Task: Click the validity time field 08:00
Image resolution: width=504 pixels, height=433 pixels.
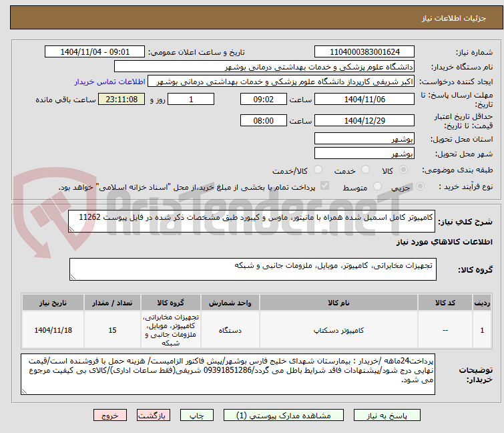Action: point(264,120)
